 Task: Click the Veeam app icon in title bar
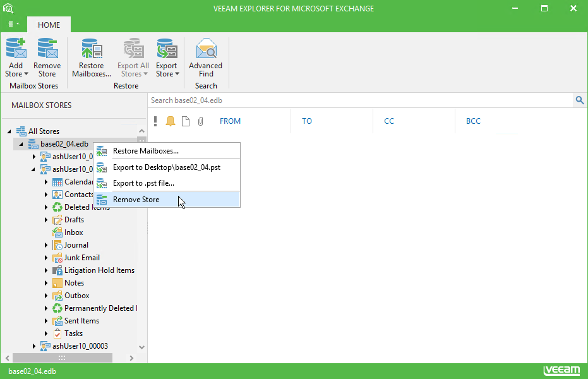click(8, 8)
